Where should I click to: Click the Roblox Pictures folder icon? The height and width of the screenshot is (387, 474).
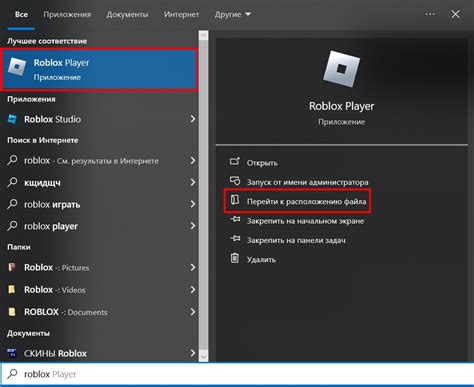[x=12, y=267]
